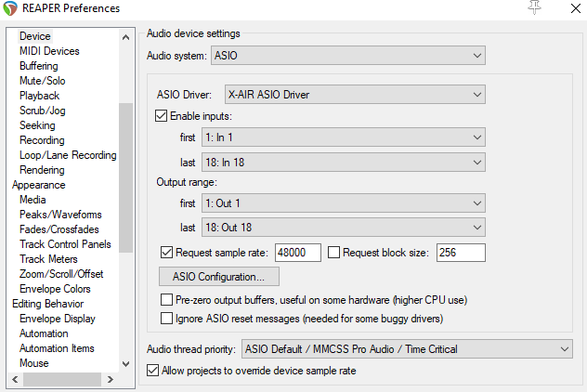Open the last input dropdown showing In 18
Screen dimensions: 587x392
coord(344,163)
